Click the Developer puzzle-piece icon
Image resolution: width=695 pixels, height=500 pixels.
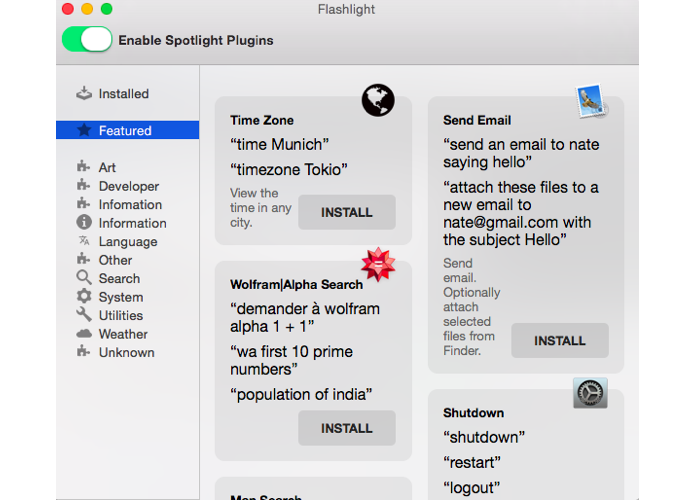[x=83, y=185]
